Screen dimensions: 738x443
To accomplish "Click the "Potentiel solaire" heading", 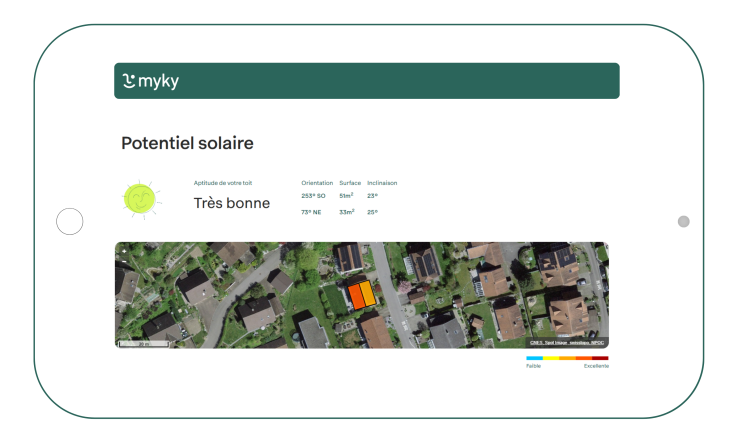I will 187,143.
